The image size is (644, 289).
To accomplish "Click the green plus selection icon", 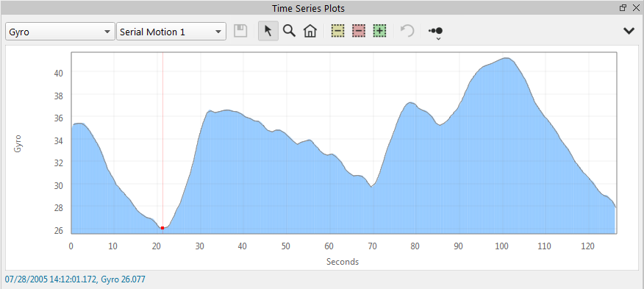I will [x=380, y=31].
